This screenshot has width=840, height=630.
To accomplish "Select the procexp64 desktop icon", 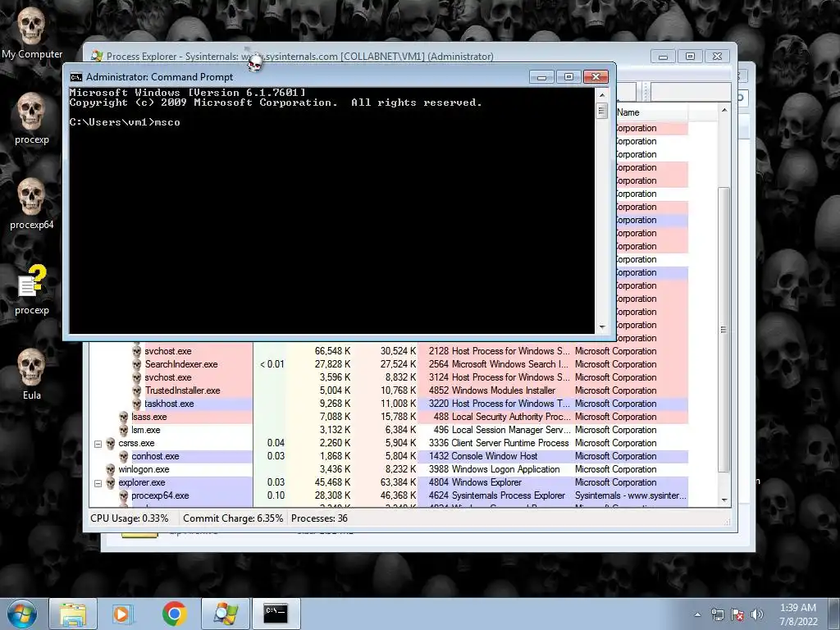I will point(31,203).
